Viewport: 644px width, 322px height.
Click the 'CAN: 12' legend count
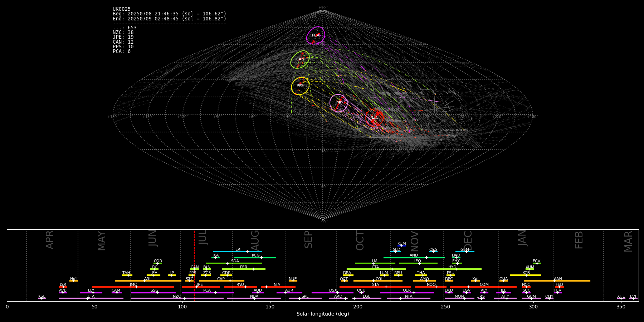[123, 42]
